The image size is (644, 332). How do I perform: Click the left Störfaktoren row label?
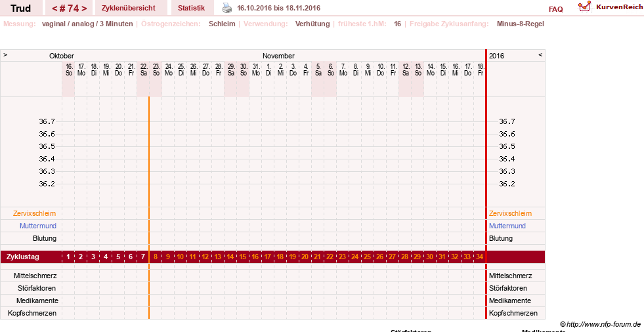pyautogui.click(x=37, y=288)
